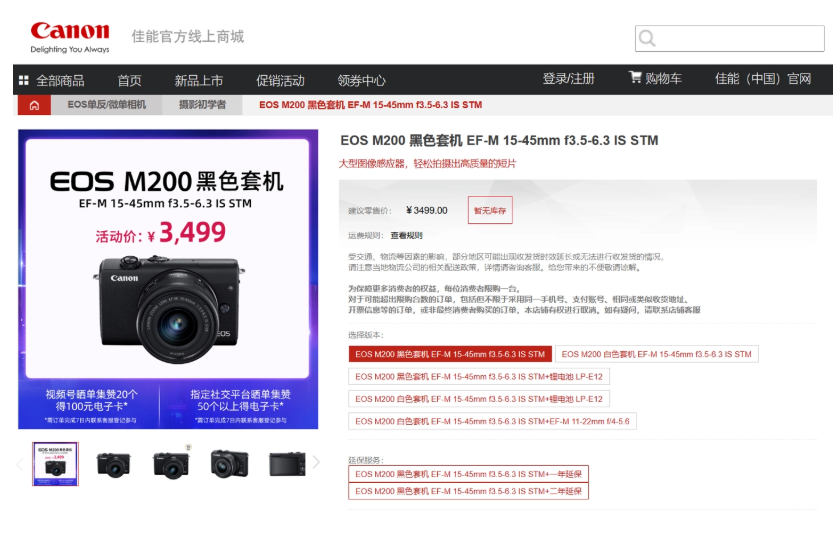Go to 领券中心 in navigation

click(x=362, y=80)
